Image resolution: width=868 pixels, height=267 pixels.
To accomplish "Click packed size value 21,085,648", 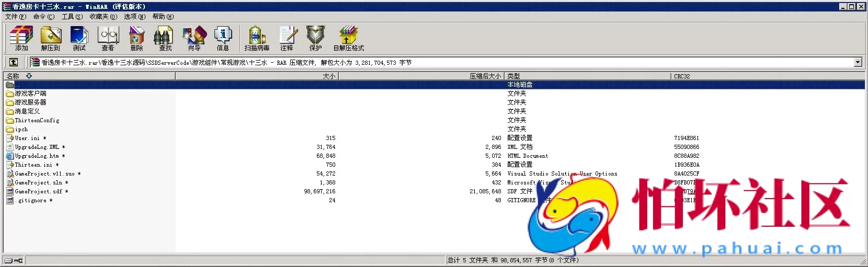I will (485, 191).
